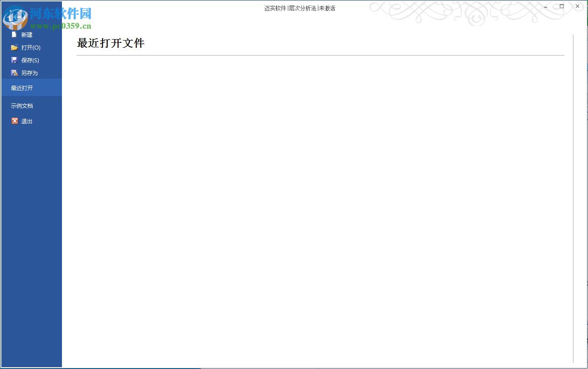Choose 打开(O) to browse files
Image resolution: width=588 pixels, height=369 pixels.
pyautogui.click(x=29, y=47)
